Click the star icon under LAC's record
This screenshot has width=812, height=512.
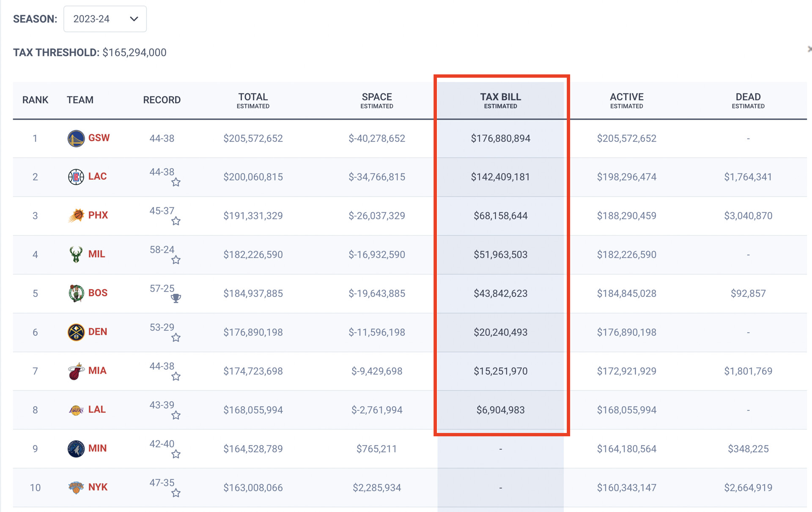[176, 182]
